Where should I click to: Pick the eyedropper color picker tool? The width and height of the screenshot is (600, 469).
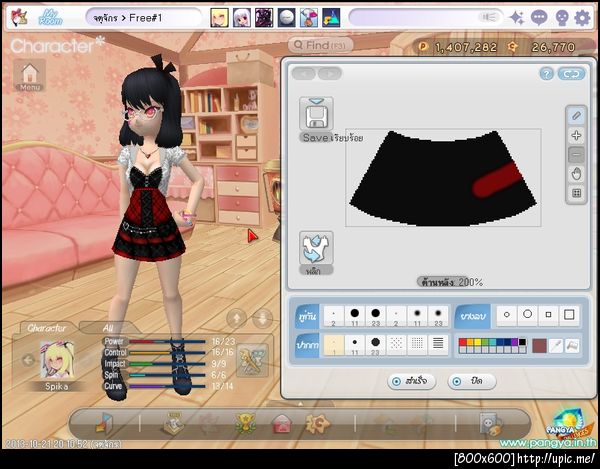pyautogui.click(x=556, y=346)
